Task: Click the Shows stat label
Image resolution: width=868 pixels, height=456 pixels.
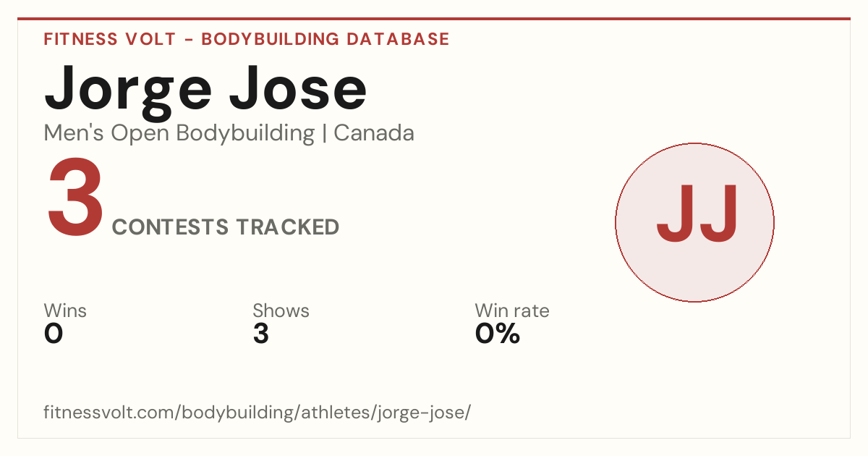Action: (281, 311)
